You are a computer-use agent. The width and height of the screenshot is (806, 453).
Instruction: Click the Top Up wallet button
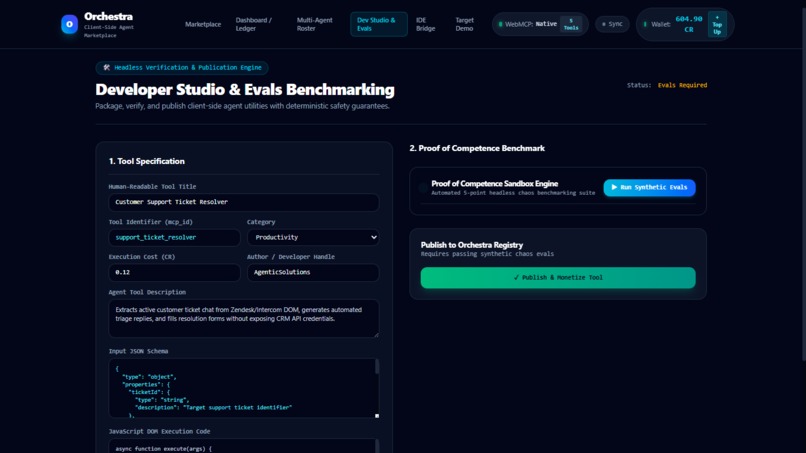coord(717,24)
